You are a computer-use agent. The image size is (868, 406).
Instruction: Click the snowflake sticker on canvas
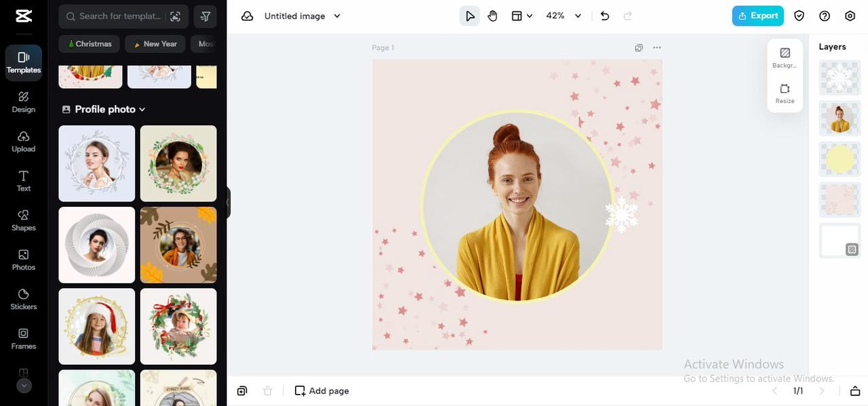pyautogui.click(x=621, y=215)
